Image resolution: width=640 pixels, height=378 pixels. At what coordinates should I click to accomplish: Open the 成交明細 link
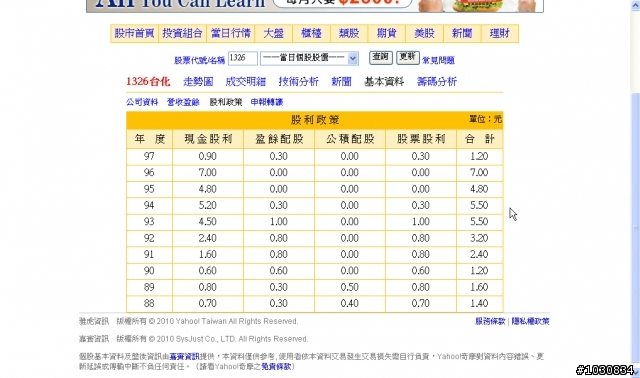pyautogui.click(x=246, y=82)
